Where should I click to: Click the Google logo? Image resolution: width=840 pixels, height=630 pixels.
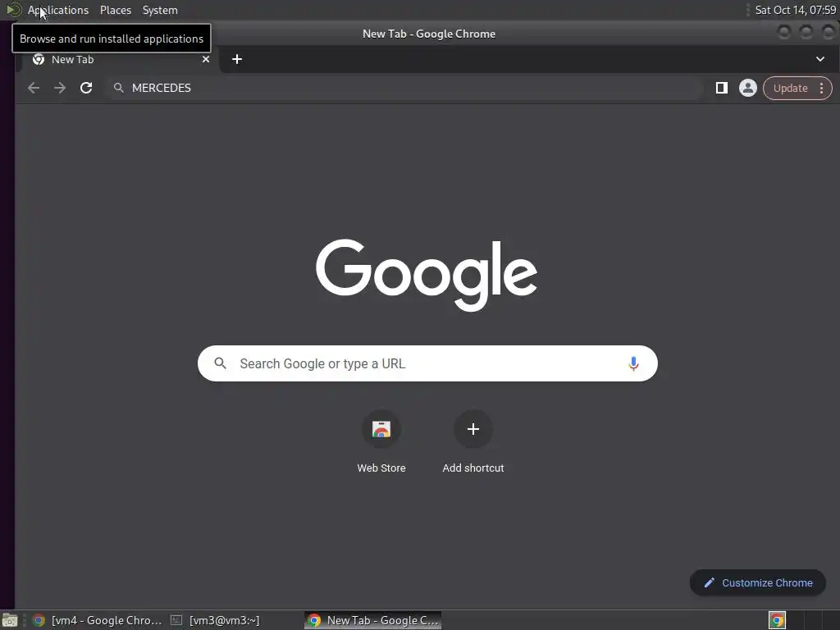pyautogui.click(x=427, y=274)
